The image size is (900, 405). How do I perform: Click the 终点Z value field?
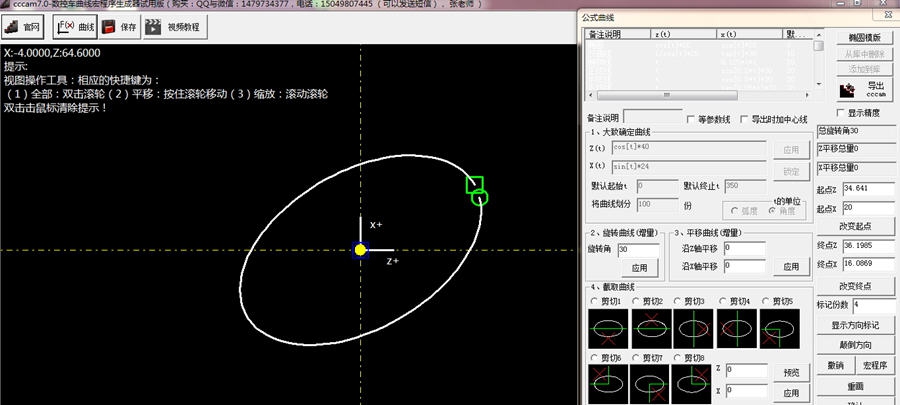868,245
